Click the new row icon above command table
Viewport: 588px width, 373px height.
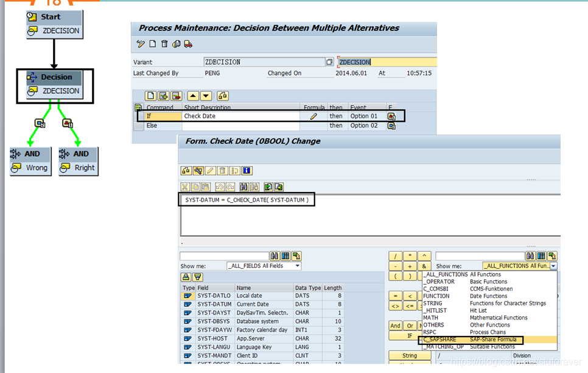[150, 96]
